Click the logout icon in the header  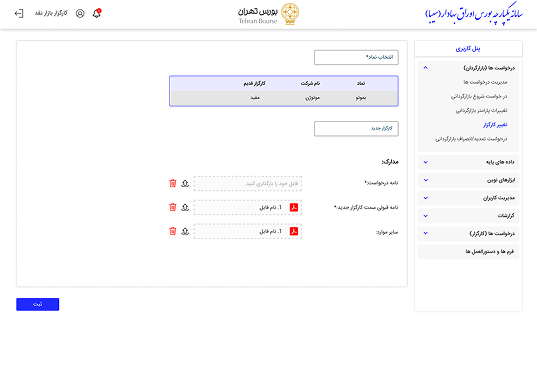19,13
